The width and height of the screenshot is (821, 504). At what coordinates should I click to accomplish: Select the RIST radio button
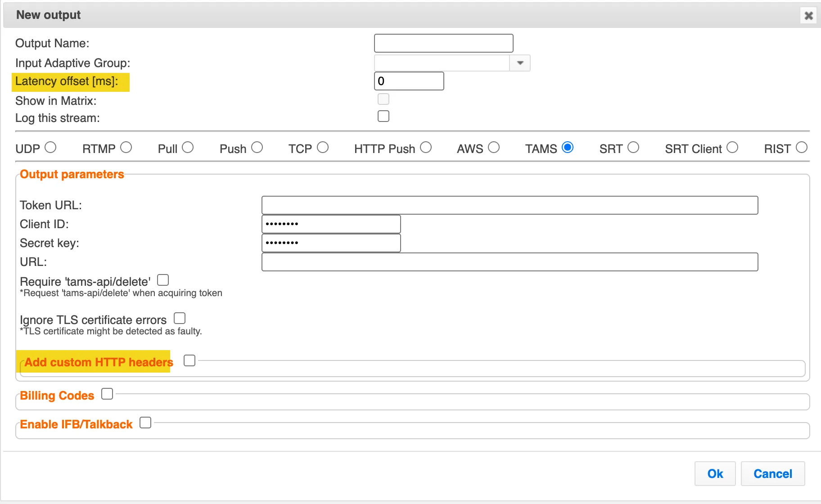click(802, 148)
